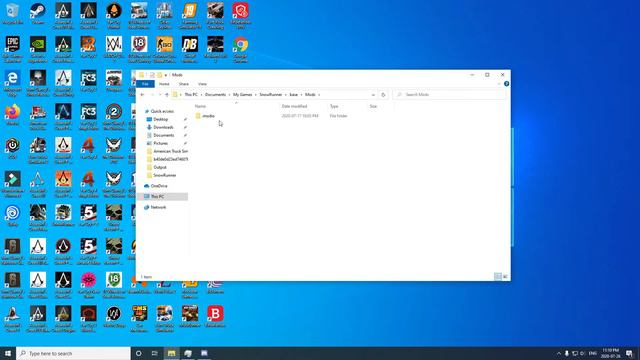Refresh the Mods folder view
Screen dimensions: 640x360
click(383, 95)
